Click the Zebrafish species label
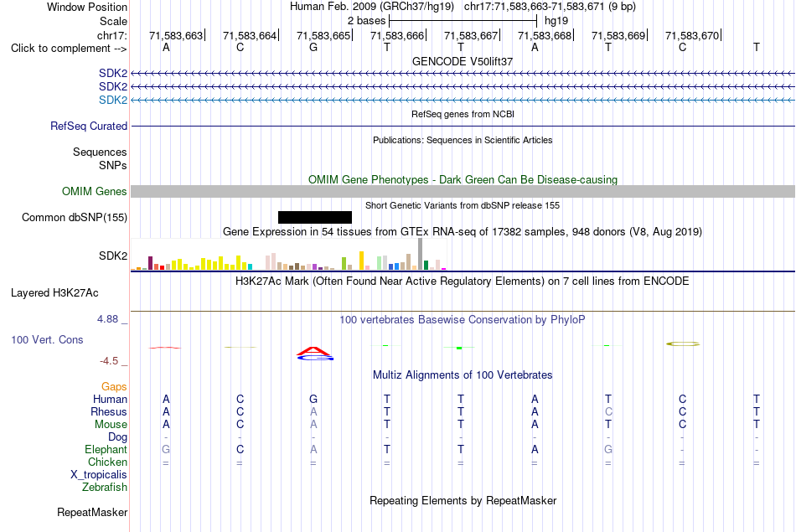This screenshot has height=532, width=796. [x=105, y=488]
